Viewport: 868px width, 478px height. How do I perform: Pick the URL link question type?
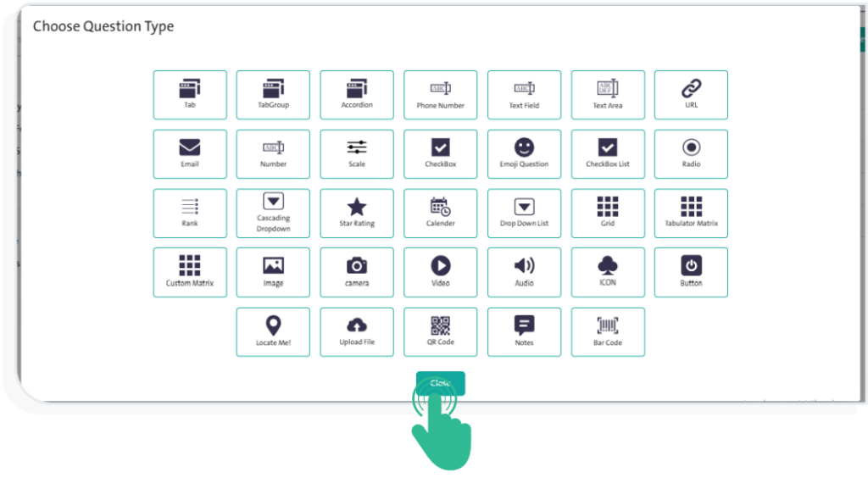point(691,95)
